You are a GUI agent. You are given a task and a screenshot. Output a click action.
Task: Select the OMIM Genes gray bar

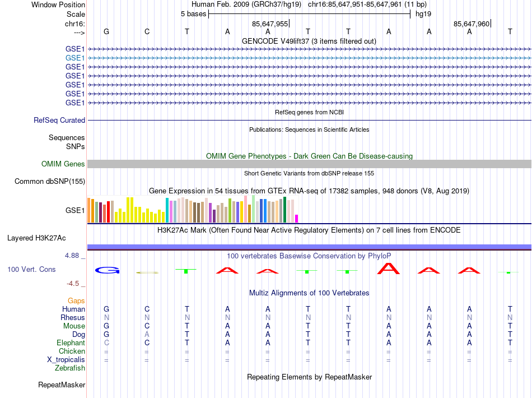click(309, 164)
